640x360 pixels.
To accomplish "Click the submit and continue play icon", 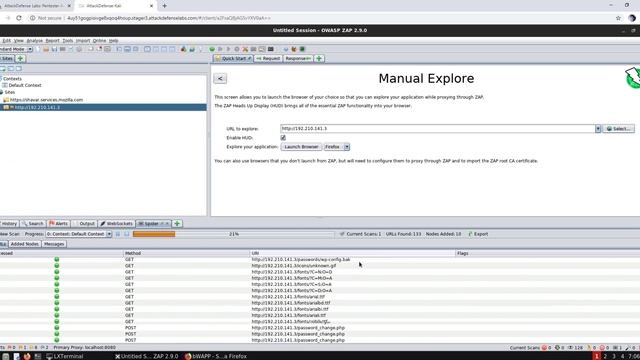I will coord(228,49).
